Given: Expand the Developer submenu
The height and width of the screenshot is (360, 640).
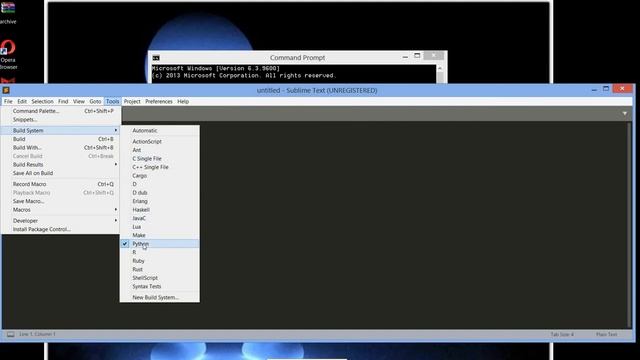Looking at the screenshot, I should [61, 221].
